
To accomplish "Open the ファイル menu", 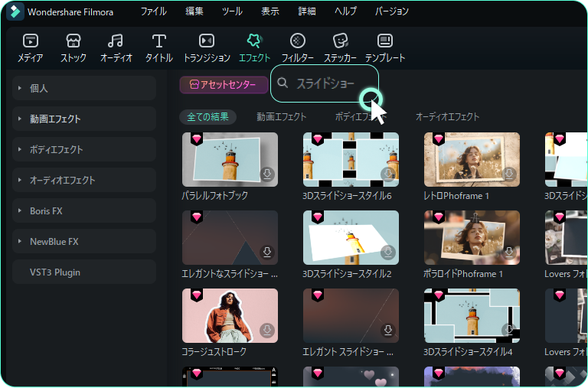I will tap(154, 11).
